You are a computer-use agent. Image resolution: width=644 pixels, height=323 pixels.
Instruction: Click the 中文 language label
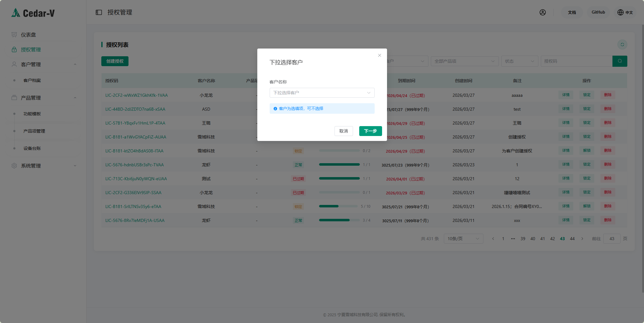629,13
